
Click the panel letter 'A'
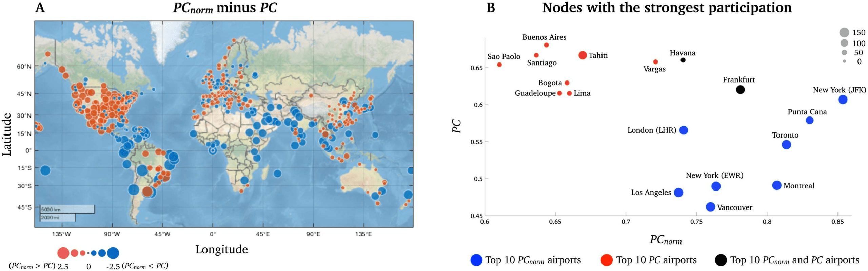pyautogui.click(x=40, y=7)
